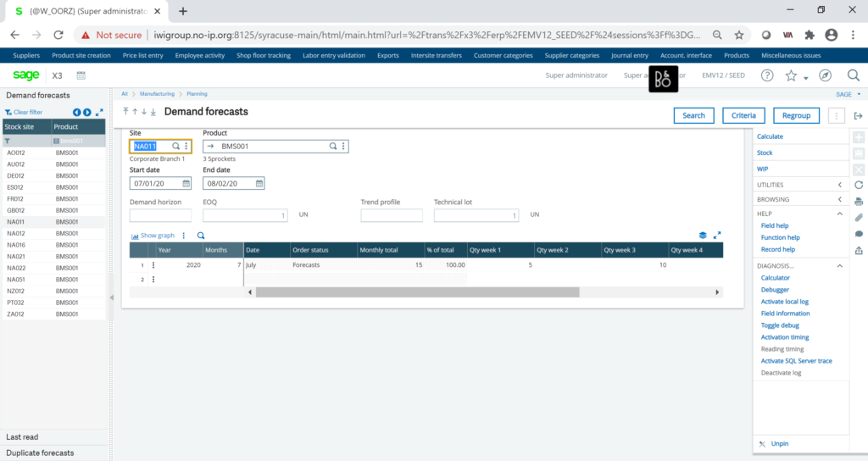Click the favorites star icon
Screen dimensions: 868x461
point(791,75)
